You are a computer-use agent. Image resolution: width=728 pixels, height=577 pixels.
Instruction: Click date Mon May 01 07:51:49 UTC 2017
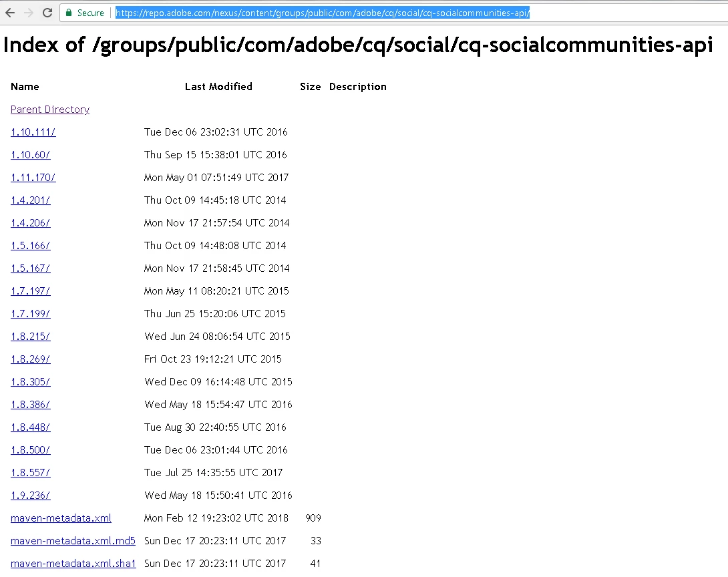(216, 178)
